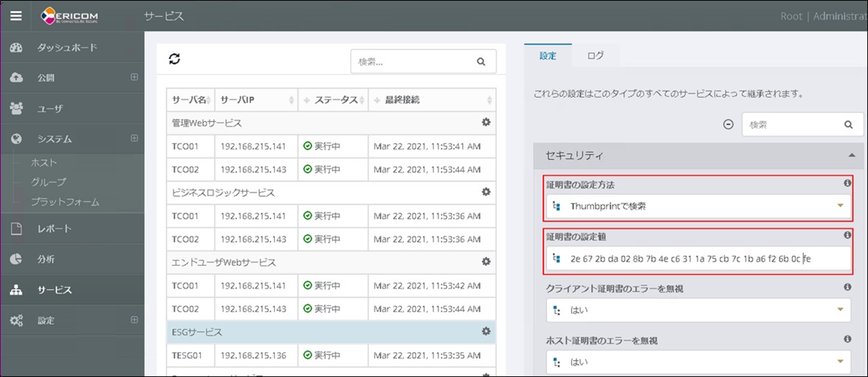This screenshot has height=377, width=868.
Task: Select the TESG01 server row
Action: click(326, 355)
